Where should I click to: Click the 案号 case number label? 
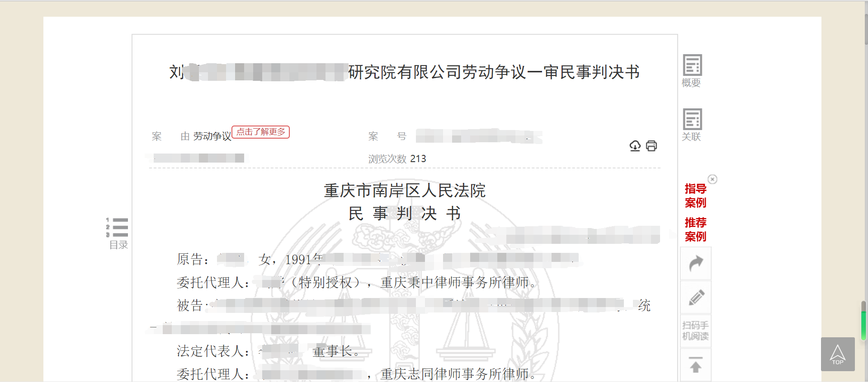[x=387, y=136]
